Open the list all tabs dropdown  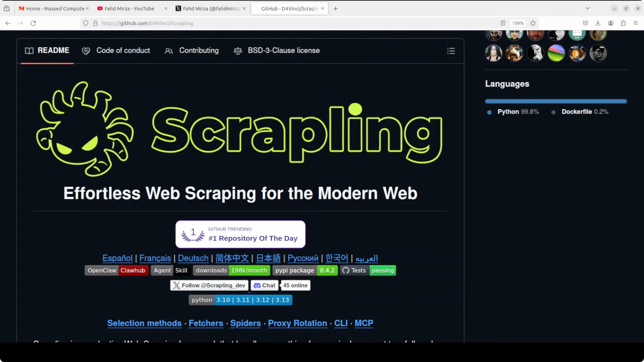pyautogui.click(x=588, y=8)
